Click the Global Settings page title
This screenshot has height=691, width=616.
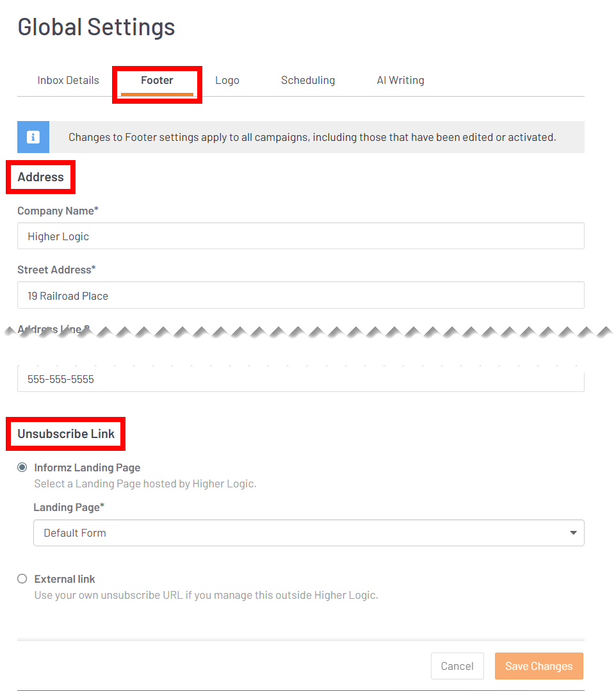pos(96,27)
